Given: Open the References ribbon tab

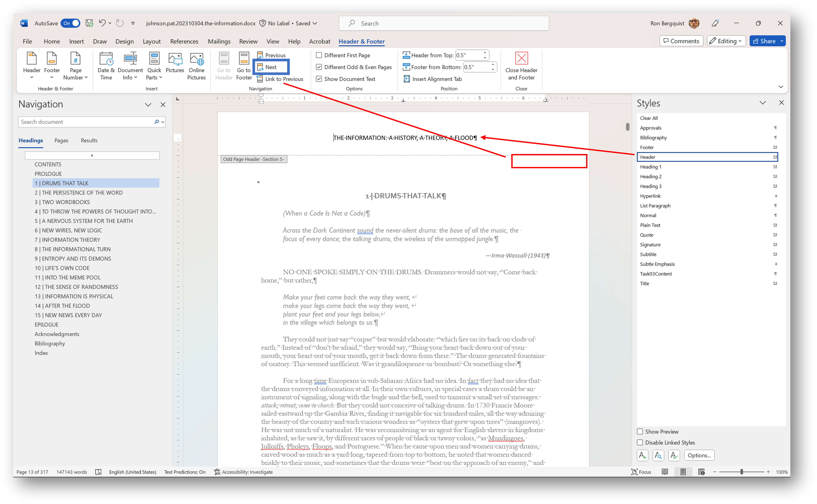Looking at the screenshot, I should [x=184, y=41].
